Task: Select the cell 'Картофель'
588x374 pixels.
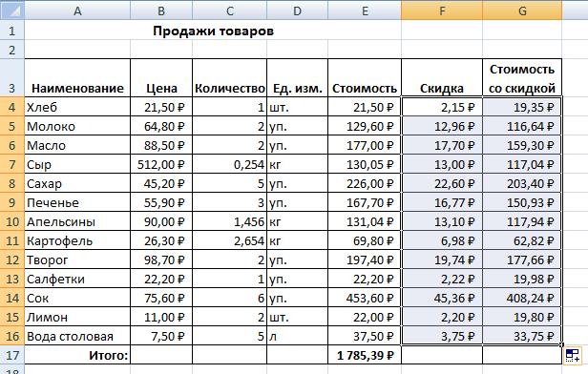Action: point(77,241)
